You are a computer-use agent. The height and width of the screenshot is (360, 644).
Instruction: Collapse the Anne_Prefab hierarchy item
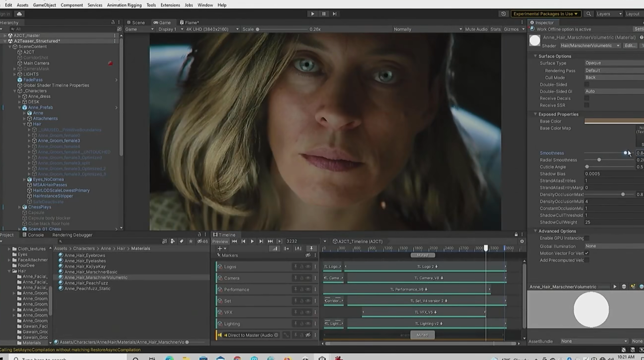(x=20, y=108)
